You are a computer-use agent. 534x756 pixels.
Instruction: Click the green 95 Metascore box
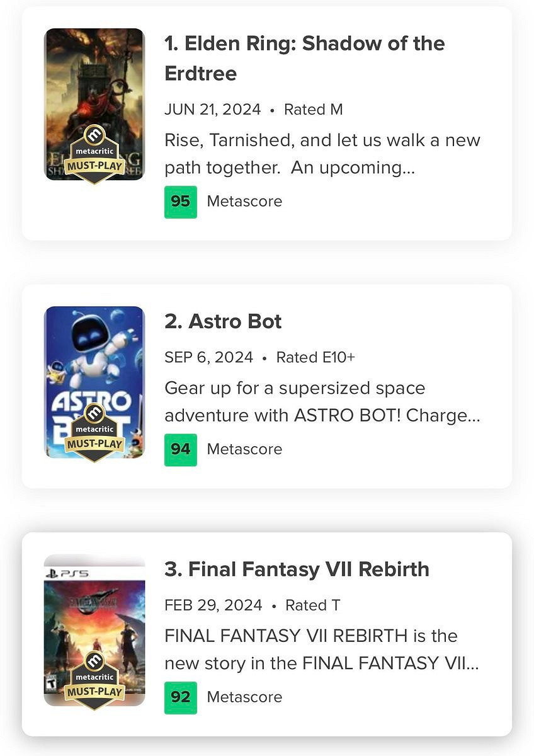(181, 202)
